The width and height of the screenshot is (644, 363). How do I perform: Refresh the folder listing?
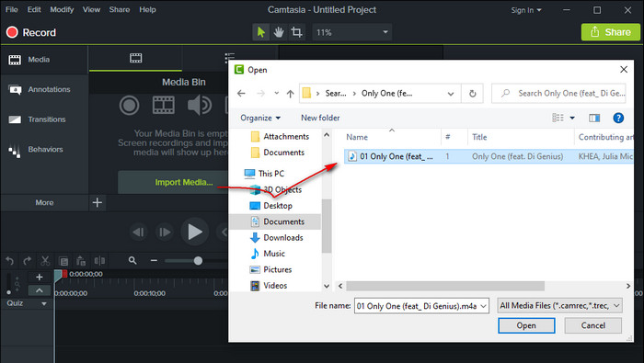(x=472, y=94)
